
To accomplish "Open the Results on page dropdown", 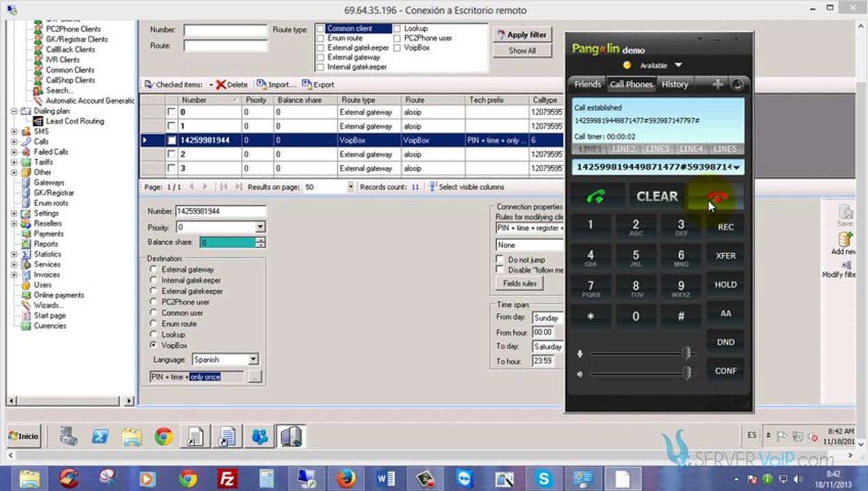I will pyautogui.click(x=351, y=187).
